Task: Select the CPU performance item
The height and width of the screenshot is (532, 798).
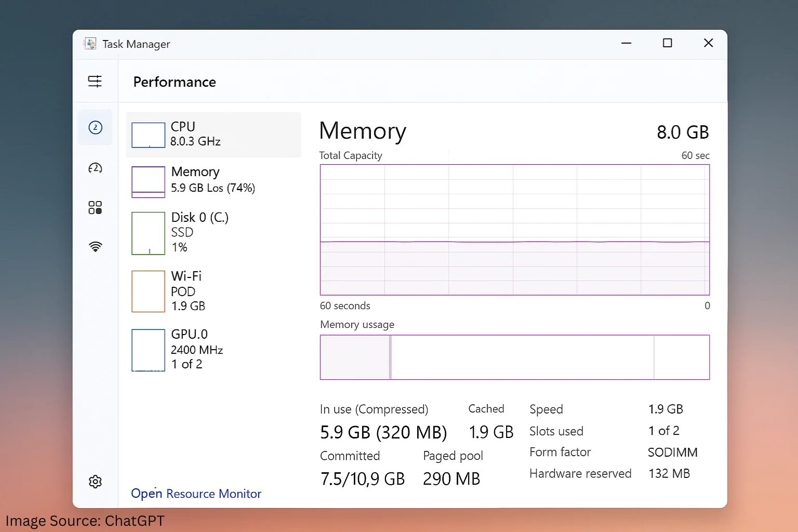Action: [214, 135]
